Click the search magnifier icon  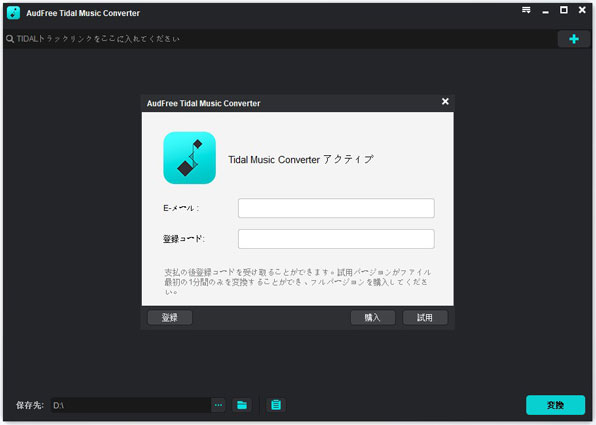tap(10, 39)
